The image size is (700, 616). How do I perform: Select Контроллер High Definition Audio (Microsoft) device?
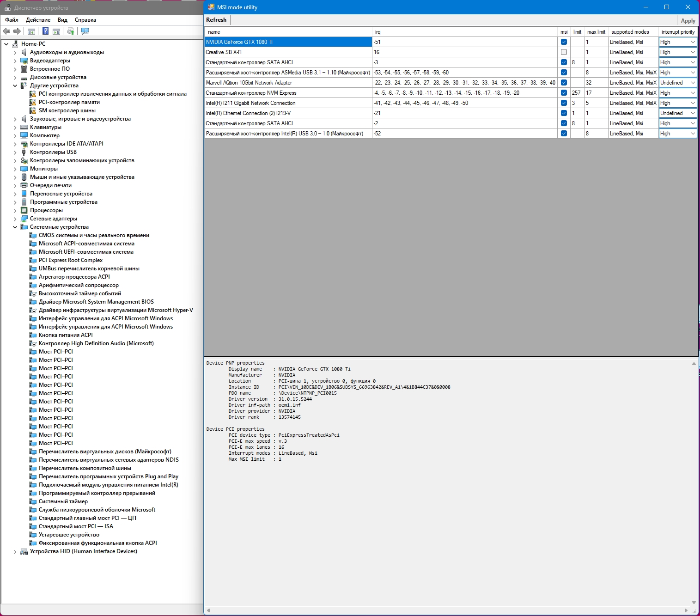pyautogui.click(x=96, y=343)
